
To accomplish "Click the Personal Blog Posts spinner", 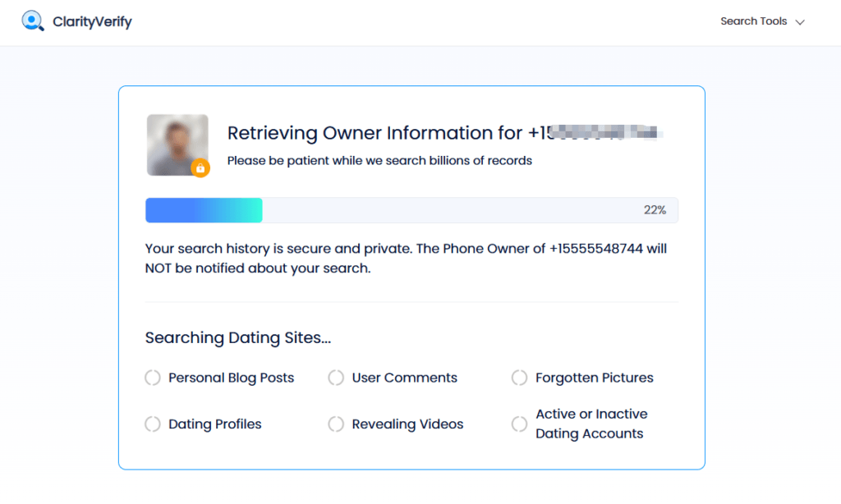I will [152, 378].
